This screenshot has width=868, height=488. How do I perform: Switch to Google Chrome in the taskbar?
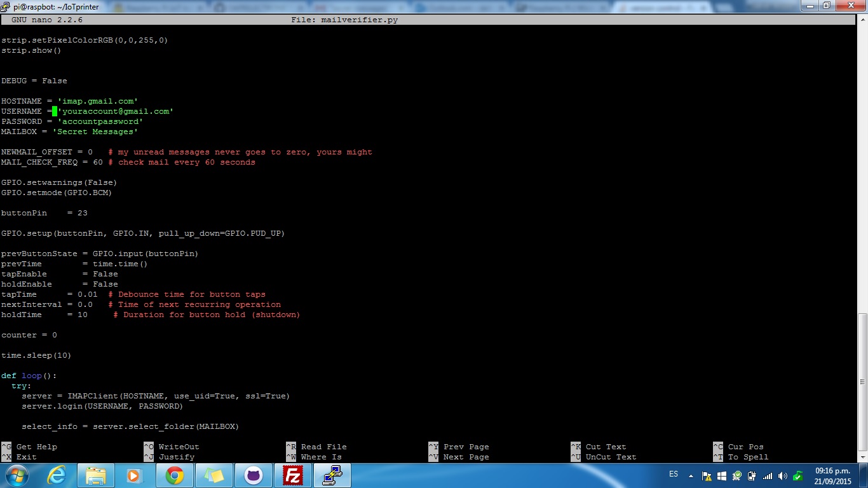pos(174,475)
